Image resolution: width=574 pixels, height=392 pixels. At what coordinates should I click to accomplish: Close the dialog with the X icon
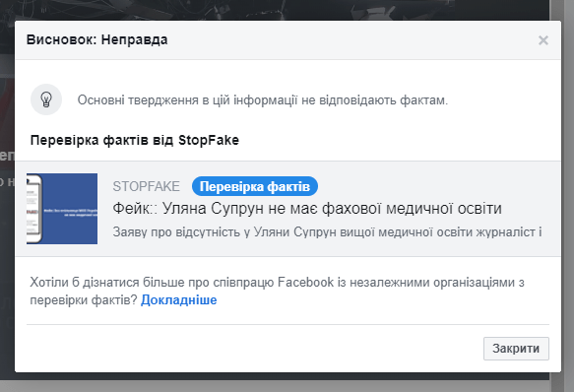pyautogui.click(x=543, y=40)
